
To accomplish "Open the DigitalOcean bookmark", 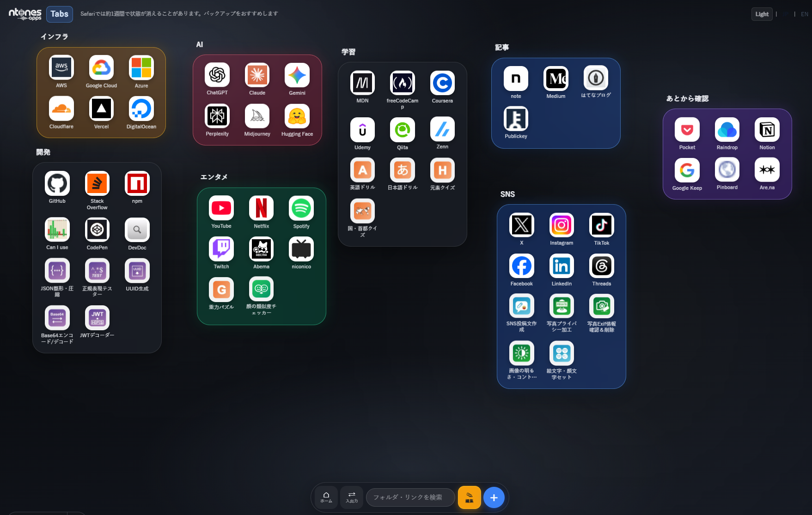I will tap(141, 109).
